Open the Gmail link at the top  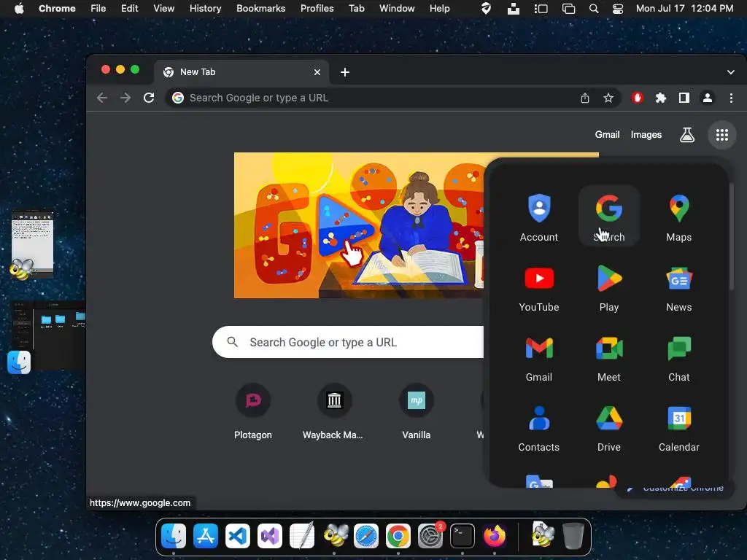[607, 135]
